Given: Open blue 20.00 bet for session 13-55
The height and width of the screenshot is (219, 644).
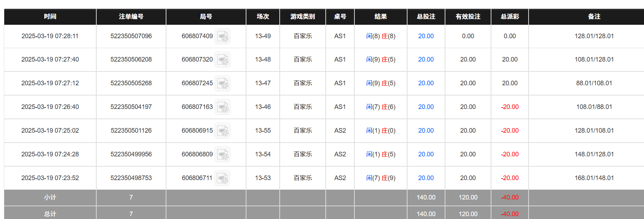Looking at the screenshot, I should click(426, 131).
